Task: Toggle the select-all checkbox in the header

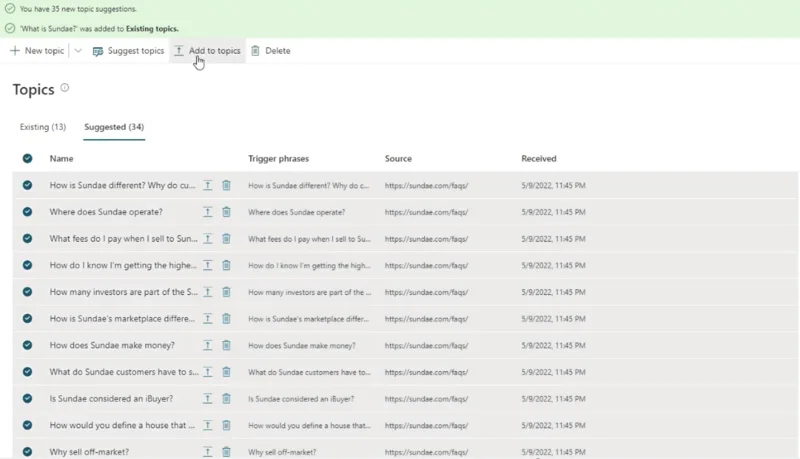Action: click(x=28, y=159)
